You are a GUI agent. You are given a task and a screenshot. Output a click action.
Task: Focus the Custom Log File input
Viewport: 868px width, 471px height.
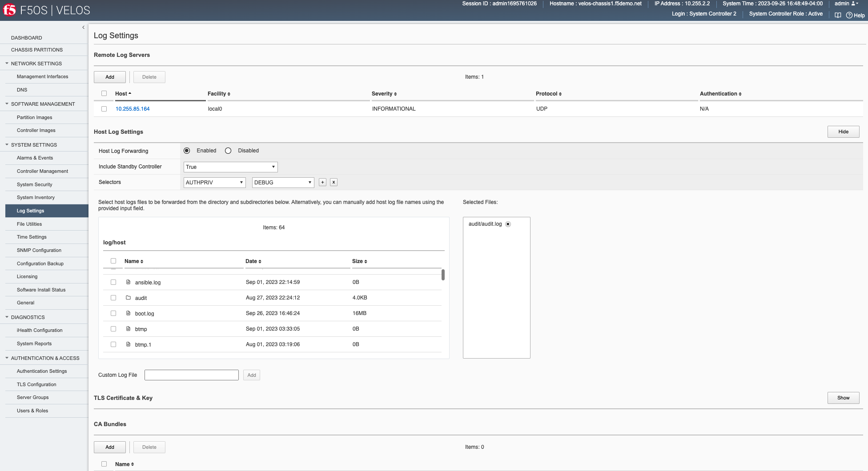pyautogui.click(x=192, y=375)
